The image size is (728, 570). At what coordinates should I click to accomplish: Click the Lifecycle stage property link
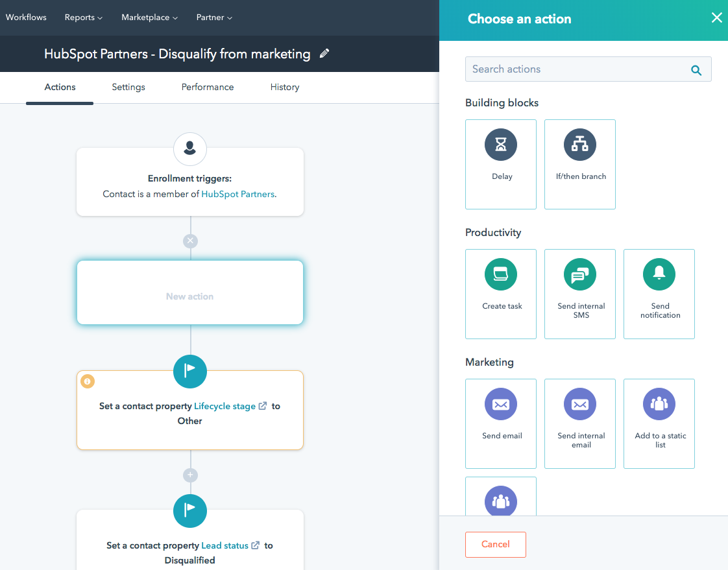pyautogui.click(x=224, y=406)
